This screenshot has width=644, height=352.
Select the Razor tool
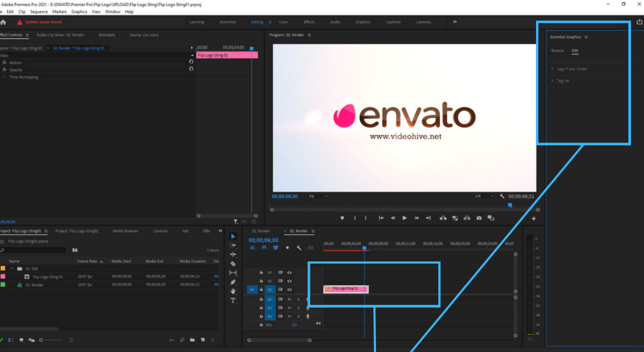233,264
